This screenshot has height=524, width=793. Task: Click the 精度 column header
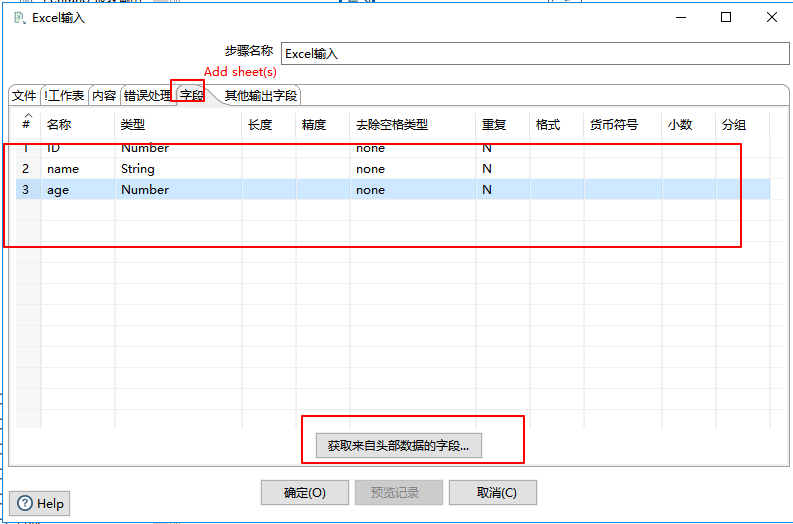tap(323, 124)
